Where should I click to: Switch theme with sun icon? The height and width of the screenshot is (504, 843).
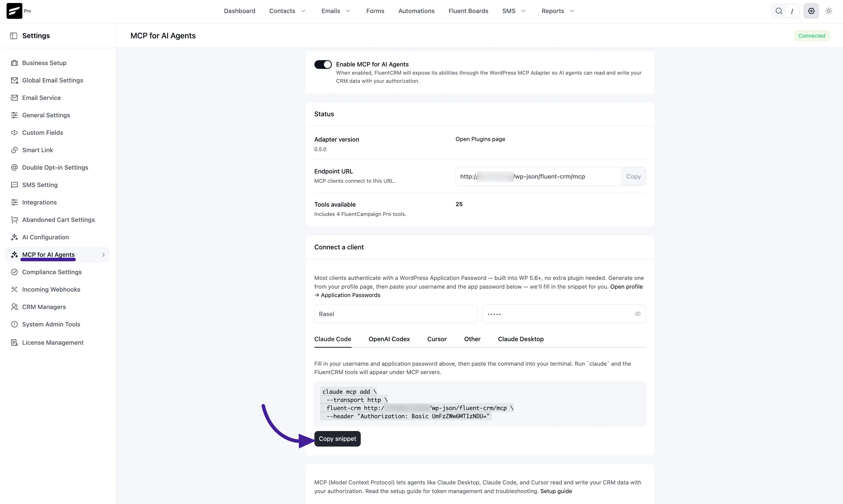[x=829, y=11]
